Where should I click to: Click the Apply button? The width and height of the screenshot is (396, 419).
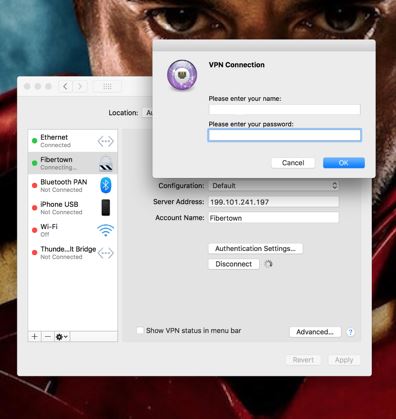tap(344, 360)
